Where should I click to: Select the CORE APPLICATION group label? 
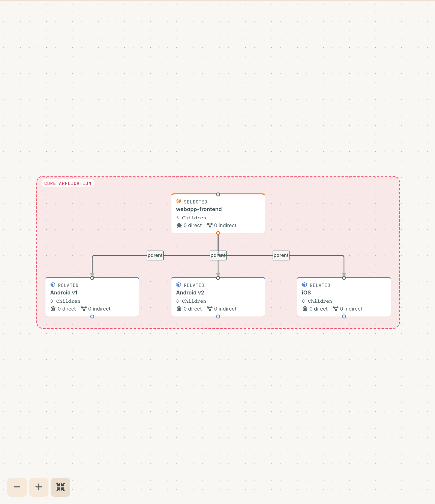pyautogui.click(x=68, y=183)
